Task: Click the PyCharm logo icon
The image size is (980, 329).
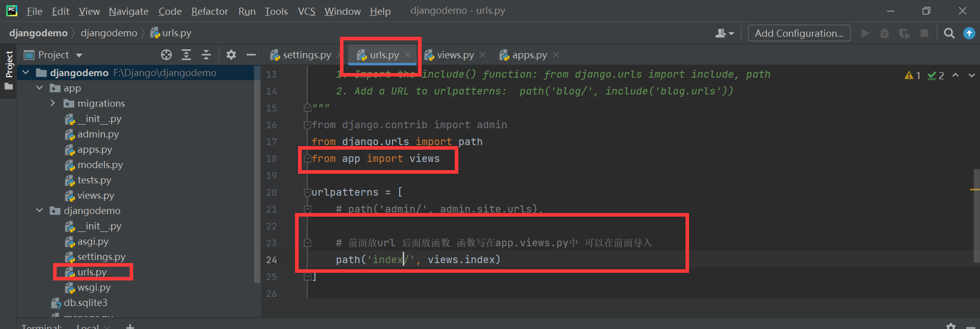Action: click(11, 11)
